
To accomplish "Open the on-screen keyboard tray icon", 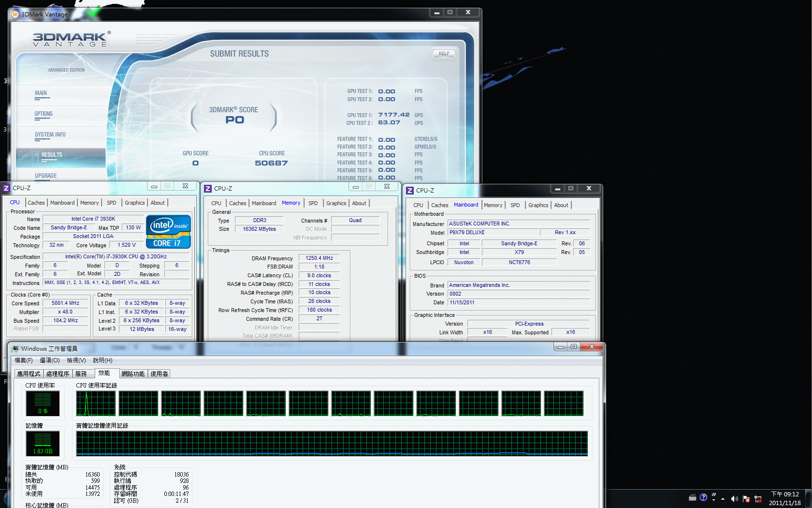I will 693,497.
